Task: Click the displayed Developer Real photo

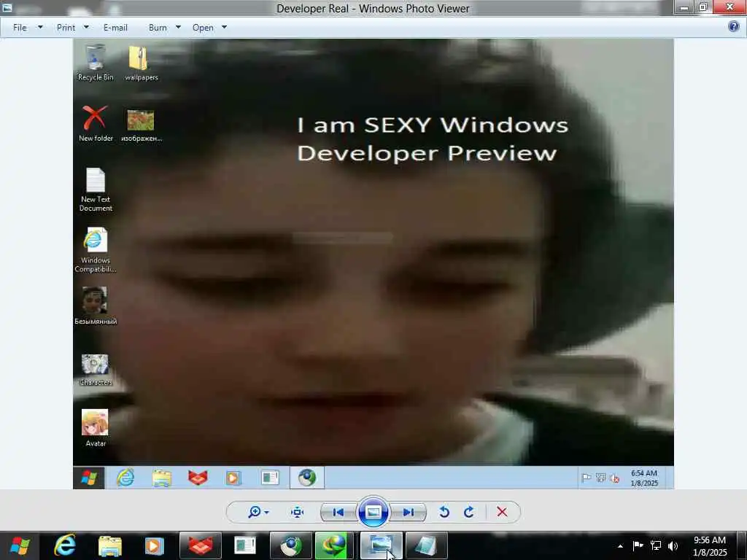Action: tap(373, 264)
